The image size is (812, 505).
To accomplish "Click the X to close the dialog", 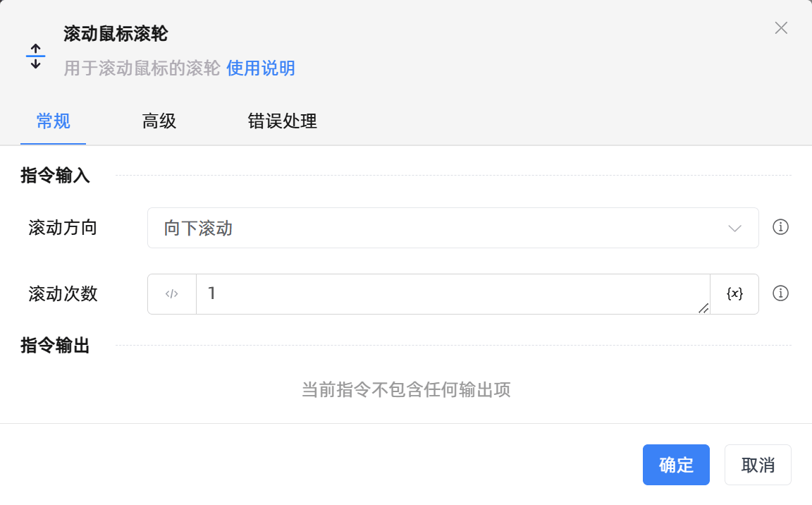I will click(781, 28).
